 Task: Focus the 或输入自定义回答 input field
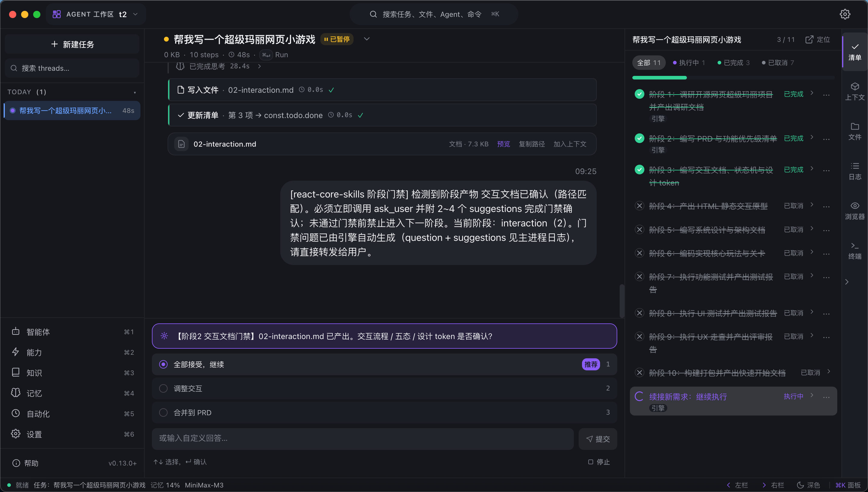[x=363, y=439]
